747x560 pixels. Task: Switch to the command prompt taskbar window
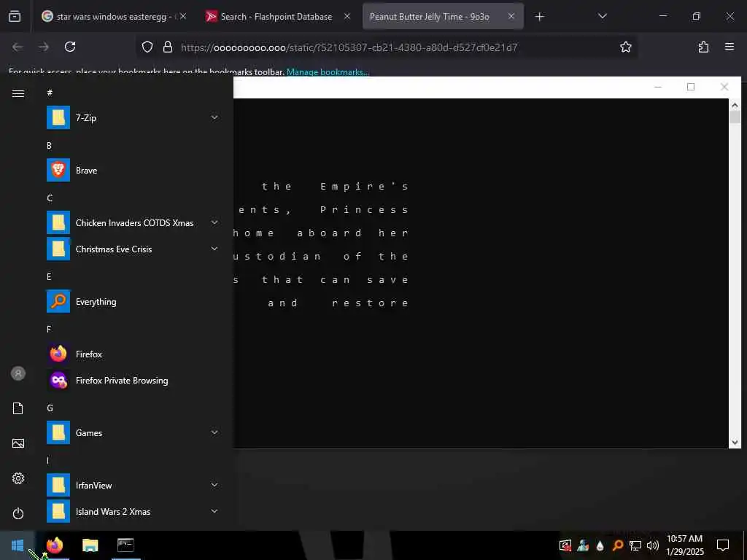[x=125, y=545]
